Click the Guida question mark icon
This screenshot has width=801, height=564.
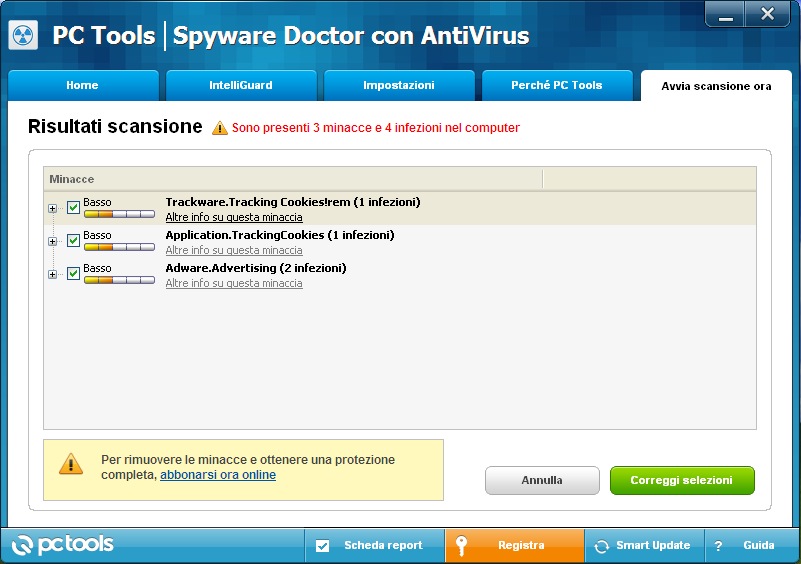pos(717,546)
